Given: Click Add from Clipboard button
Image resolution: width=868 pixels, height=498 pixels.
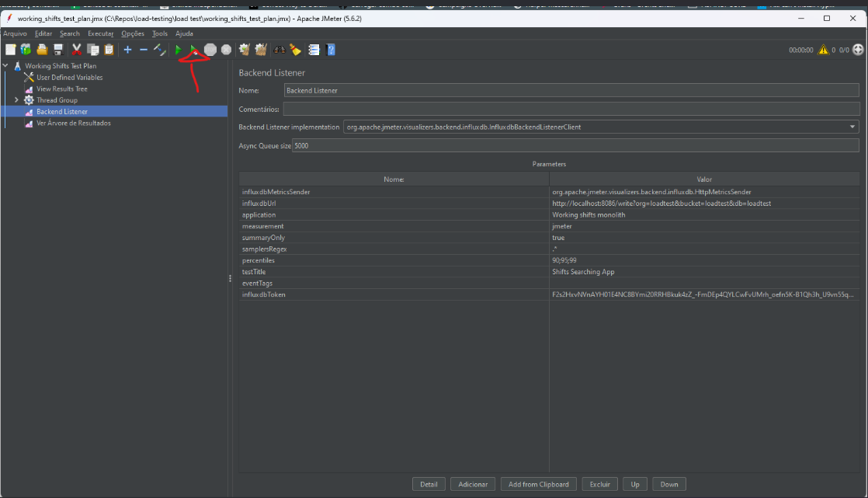Looking at the screenshot, I should (x=539, y=484).
